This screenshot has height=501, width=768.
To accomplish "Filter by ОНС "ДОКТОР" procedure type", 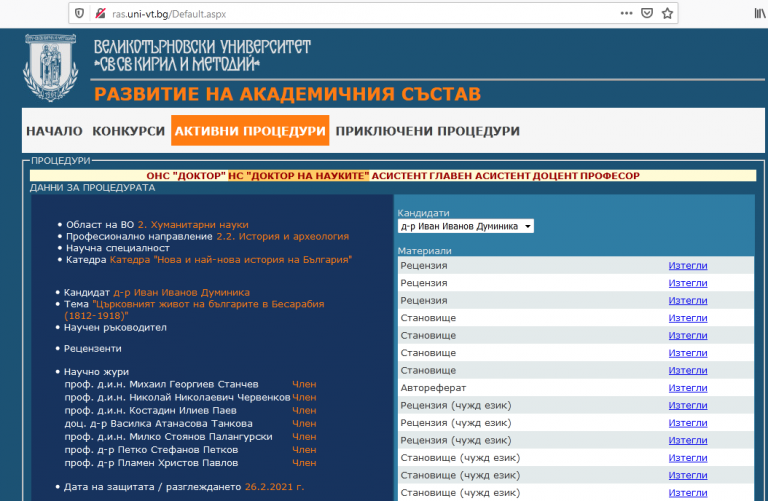I will tap(185, 175).
